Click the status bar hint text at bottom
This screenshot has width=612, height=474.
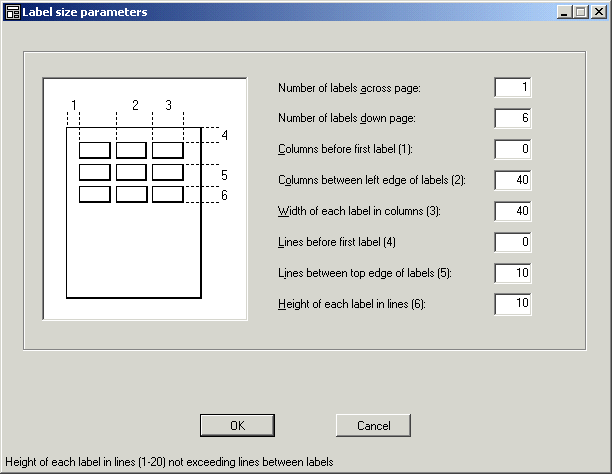pos(169,462)
